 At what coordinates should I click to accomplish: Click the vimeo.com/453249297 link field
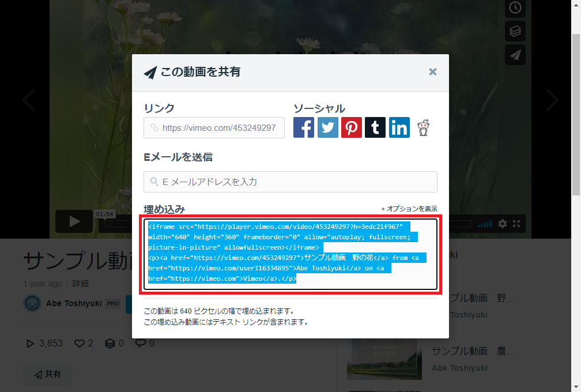214,128
